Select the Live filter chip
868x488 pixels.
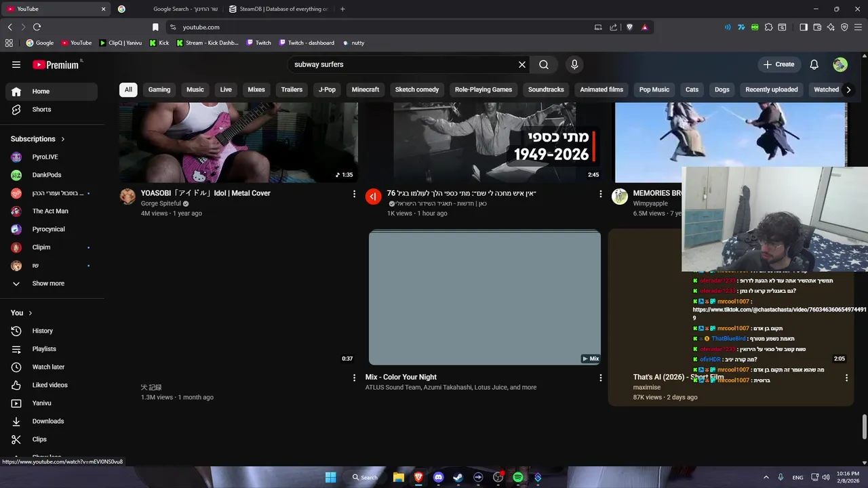pyautogui.click(x=226, y=89)
